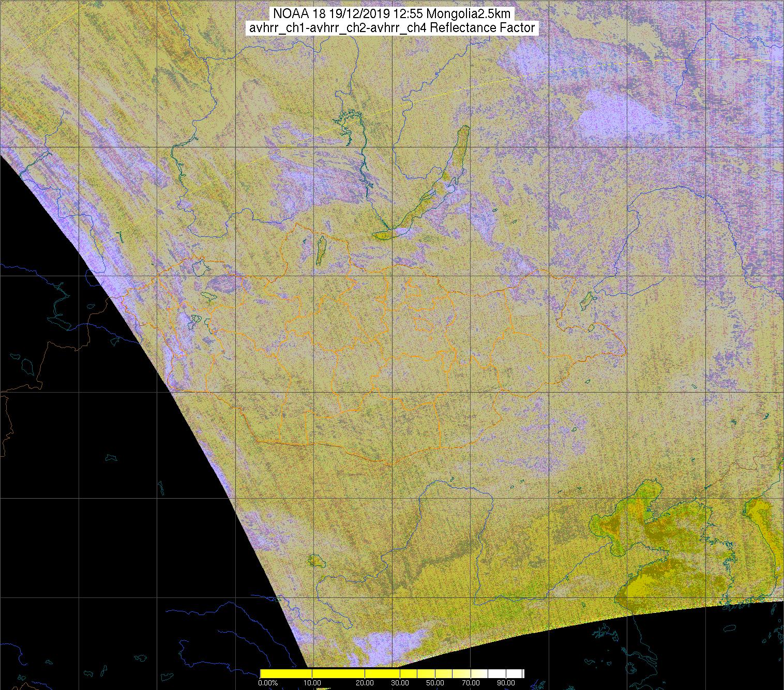The image size is (784, 690).
Task: Click the title "NOAA 18 19/12/2019 12:55 Mongolia2.5km"
Action: coord(391,14)
